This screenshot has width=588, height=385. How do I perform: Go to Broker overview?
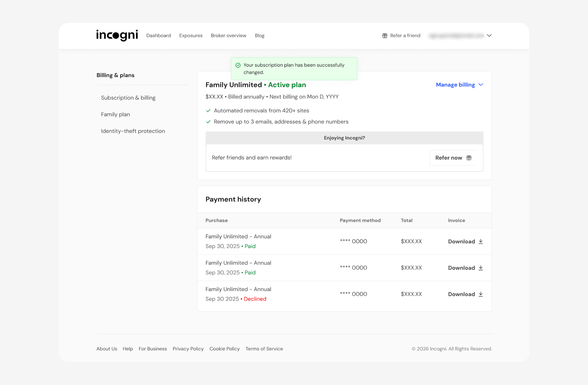coord(229,36)
